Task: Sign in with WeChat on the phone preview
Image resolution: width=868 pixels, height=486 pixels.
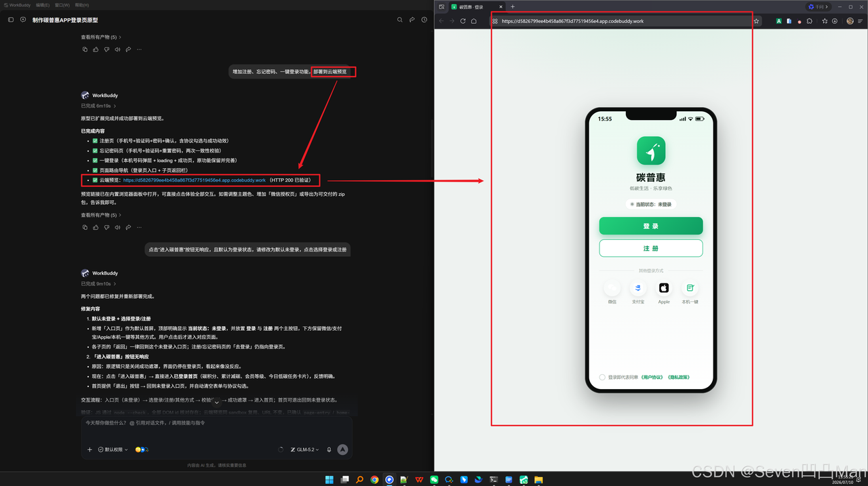Action: [x=612, y=289]
